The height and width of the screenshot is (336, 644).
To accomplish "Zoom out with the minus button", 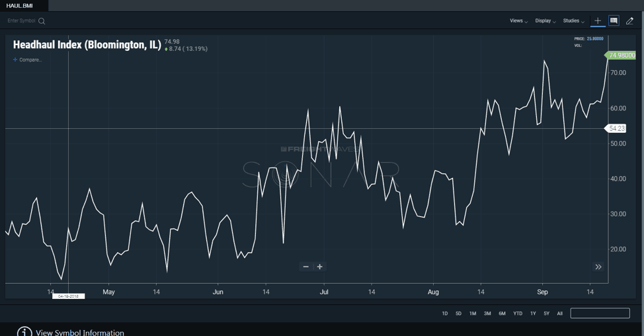I will (305, 267).
